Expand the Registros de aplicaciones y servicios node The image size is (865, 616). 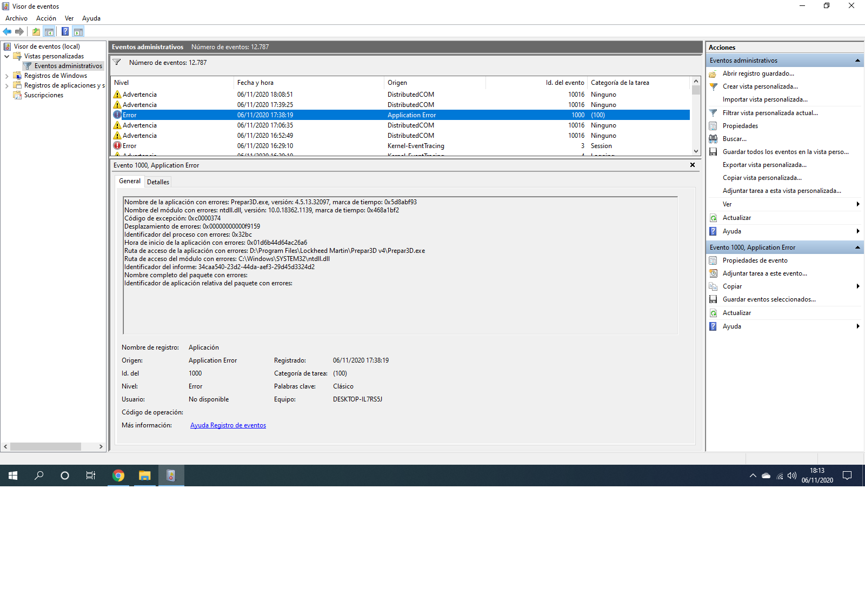coord(6,85)
